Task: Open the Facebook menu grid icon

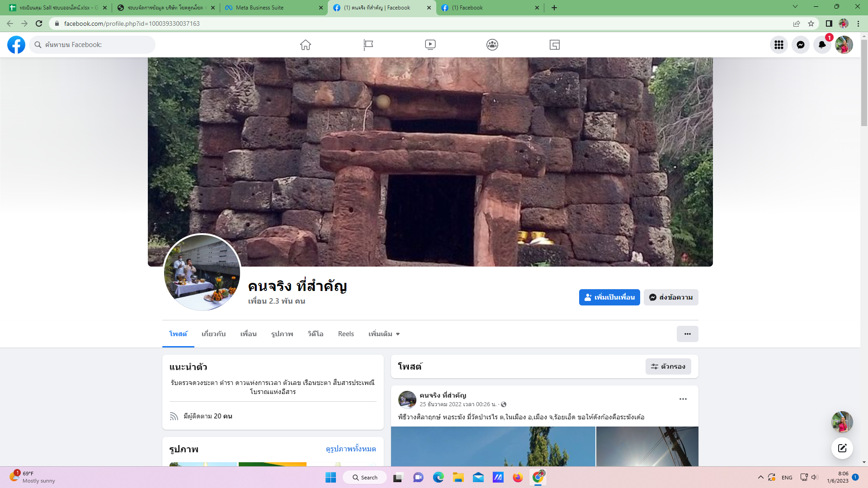Action: (778, 45)
